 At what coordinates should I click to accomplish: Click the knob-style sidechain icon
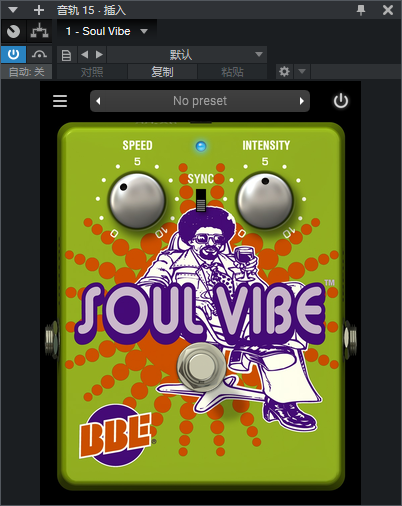coord(13,32)
